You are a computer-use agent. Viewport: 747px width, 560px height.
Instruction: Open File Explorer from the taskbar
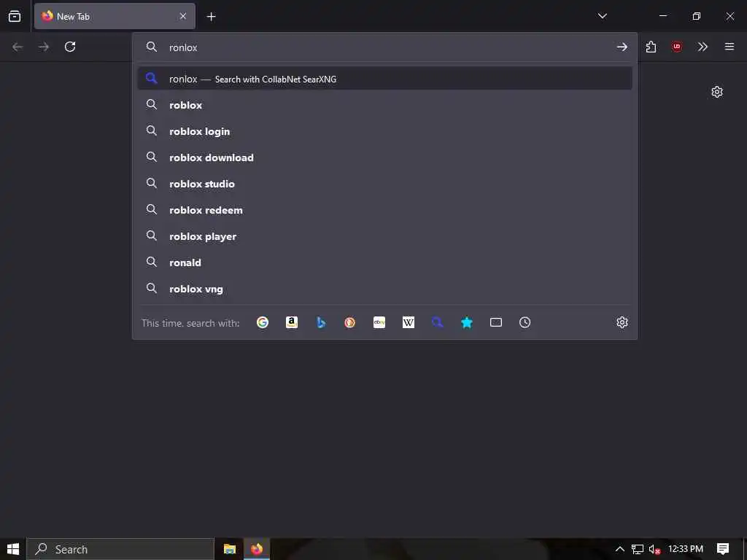click(230, 549)
